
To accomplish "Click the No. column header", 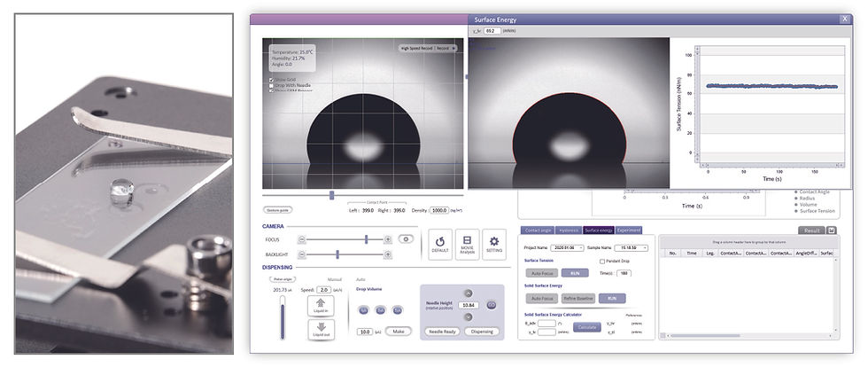I will 672,253.
